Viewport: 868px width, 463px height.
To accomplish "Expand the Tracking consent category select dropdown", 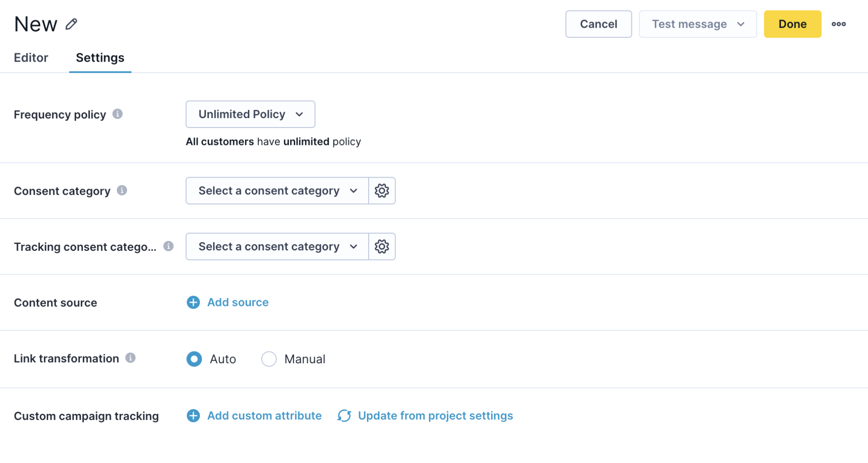I will click(x=277, y=246).
